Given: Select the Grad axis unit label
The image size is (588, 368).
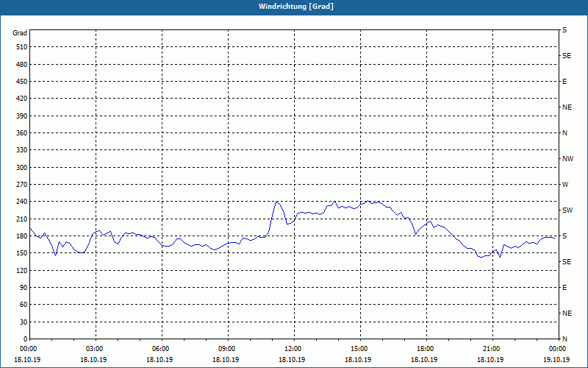Looking at the screenshot, I should point(20,33).
